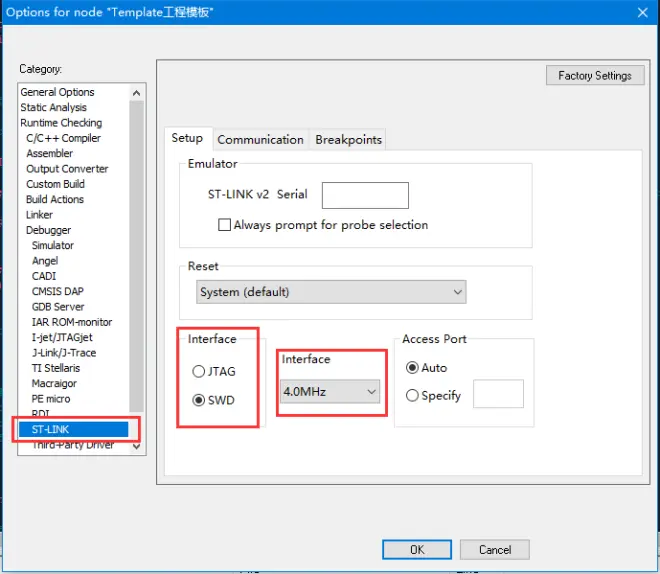Screen dimensions: 660x574
Task: Confirm with the OK button
Action: [x=417, y=550]
